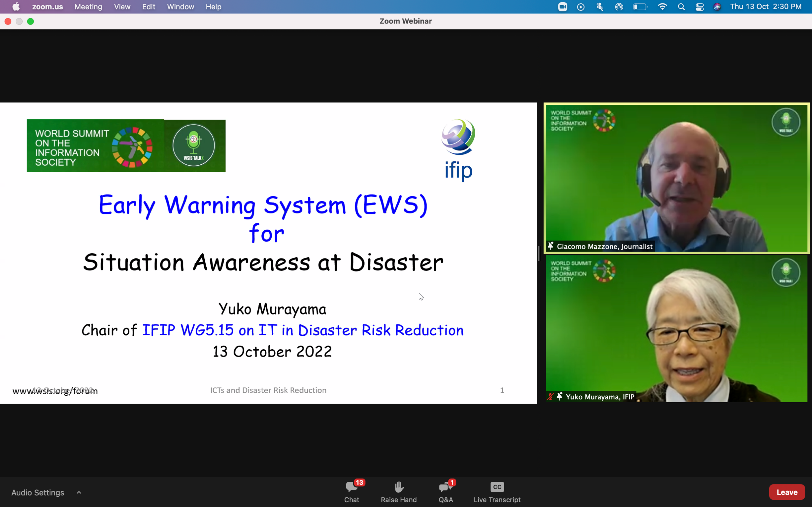Click the Zoom camera menu bar icon

562,7
